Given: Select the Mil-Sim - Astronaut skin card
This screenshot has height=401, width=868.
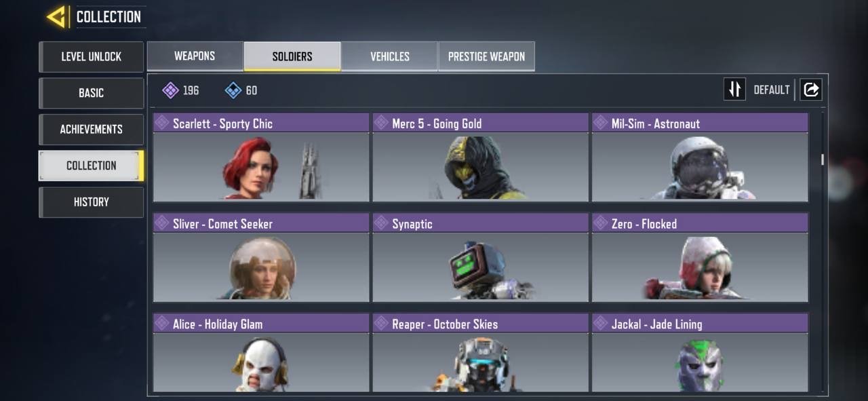Looking at the screenshot, I should pos(700,157).
